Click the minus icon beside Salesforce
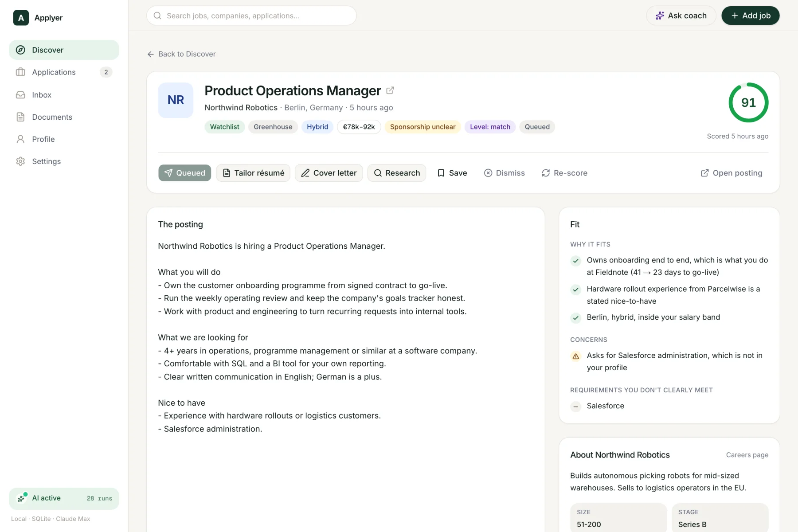This screenshot has height=532, width=798. coord(576,407)
